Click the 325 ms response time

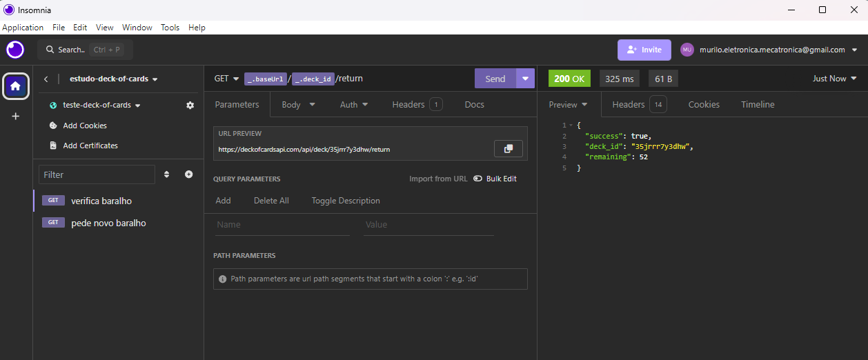click(x=619, y=79)
